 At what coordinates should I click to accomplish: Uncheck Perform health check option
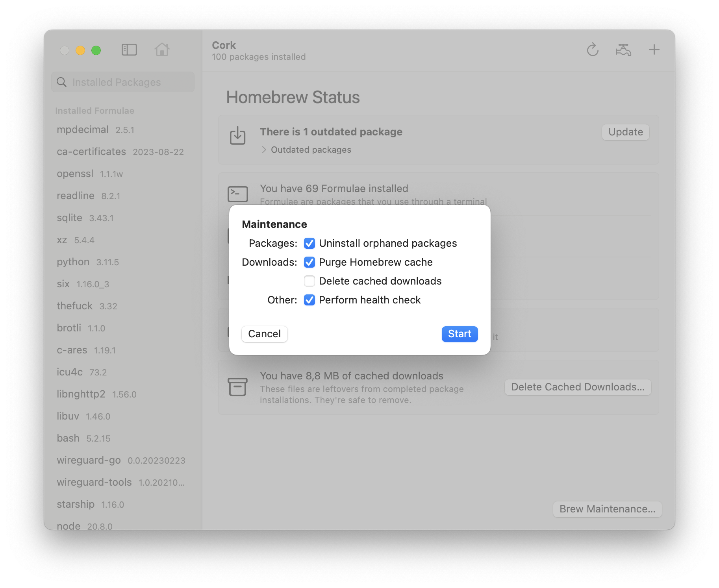[x=309, y=300]
